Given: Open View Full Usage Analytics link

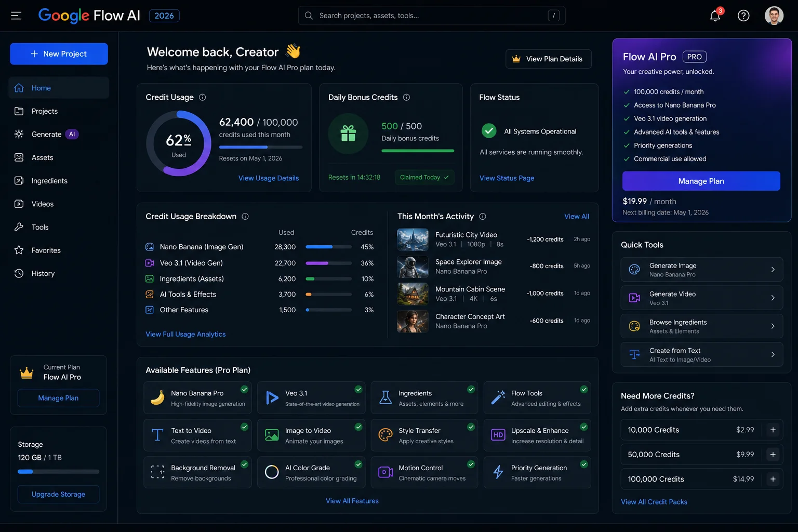Looking at the screenshot, I should [185, 334].
